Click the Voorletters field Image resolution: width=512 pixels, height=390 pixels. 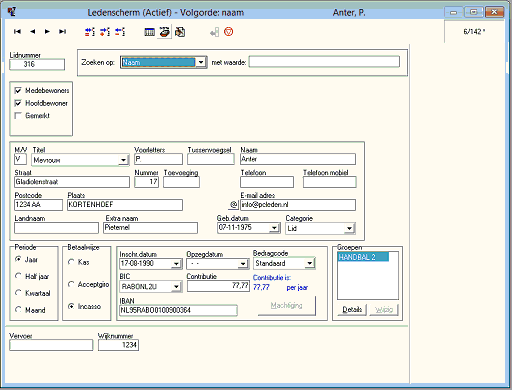coord(158,159)
